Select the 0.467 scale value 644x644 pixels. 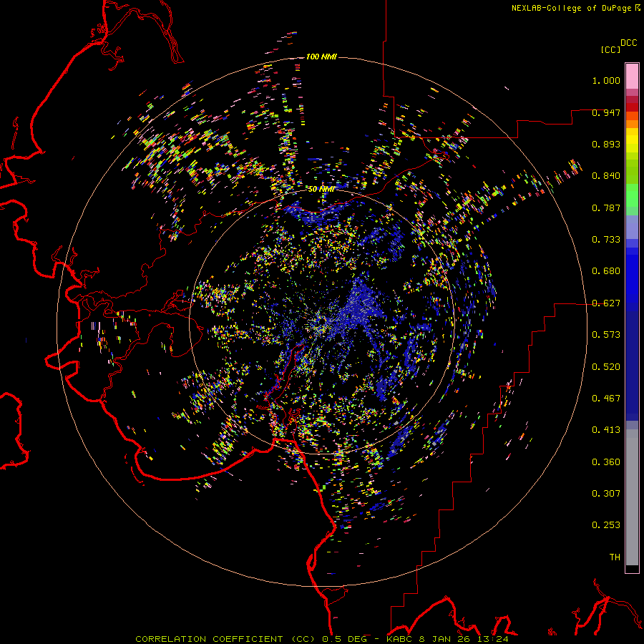coord(606,399)
